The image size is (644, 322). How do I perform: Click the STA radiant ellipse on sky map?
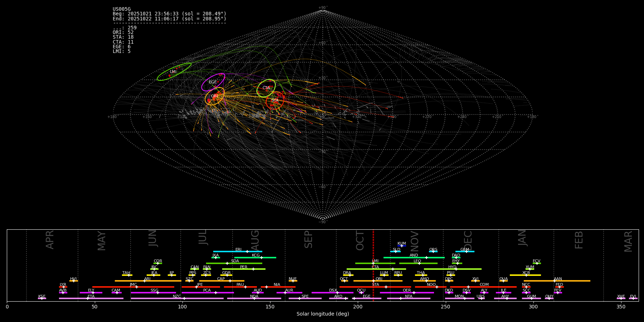pos(275,101)
